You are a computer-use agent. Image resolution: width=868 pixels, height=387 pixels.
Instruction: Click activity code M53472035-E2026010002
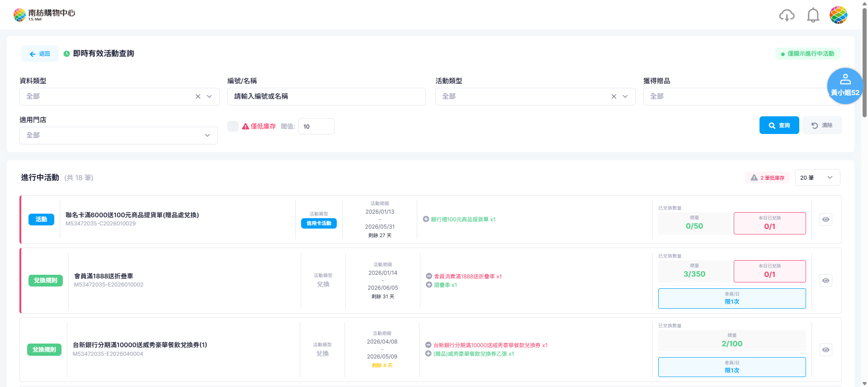coord(108,285)
